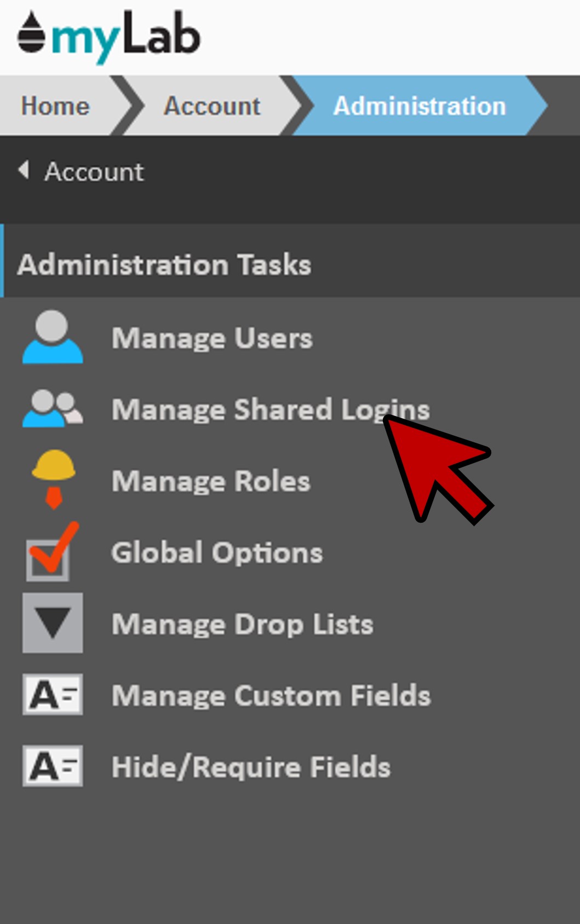This screenshot has height=924, width=580.
Task: Click the red checkmark Global Options icon
Action: click(51, 552)
